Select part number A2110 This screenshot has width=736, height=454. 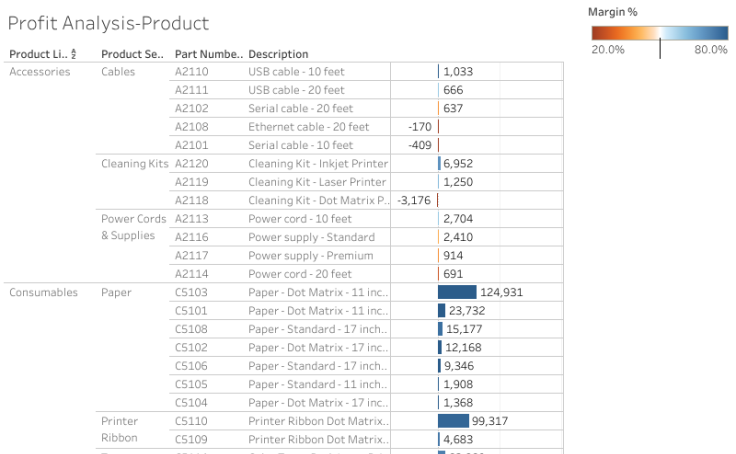click(x=191, y=72)
